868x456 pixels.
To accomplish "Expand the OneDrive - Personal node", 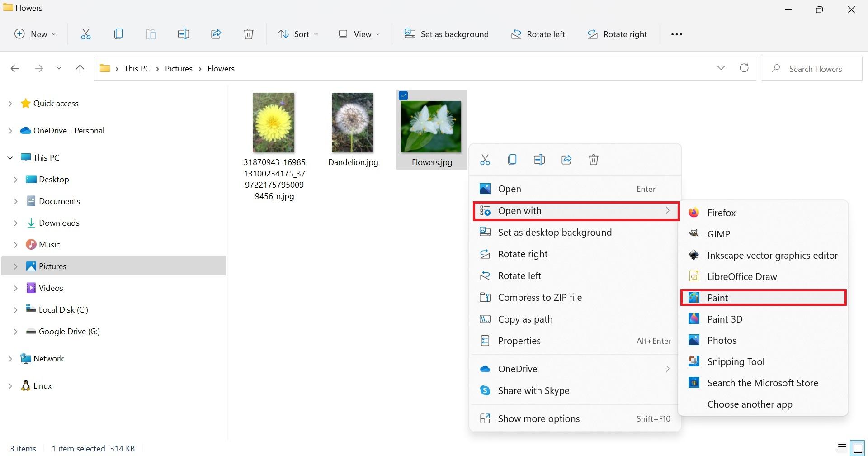I will point(10,131).
